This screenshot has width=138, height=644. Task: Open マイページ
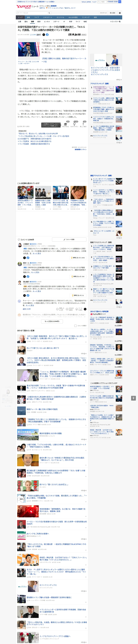click(x=103, y=13)
